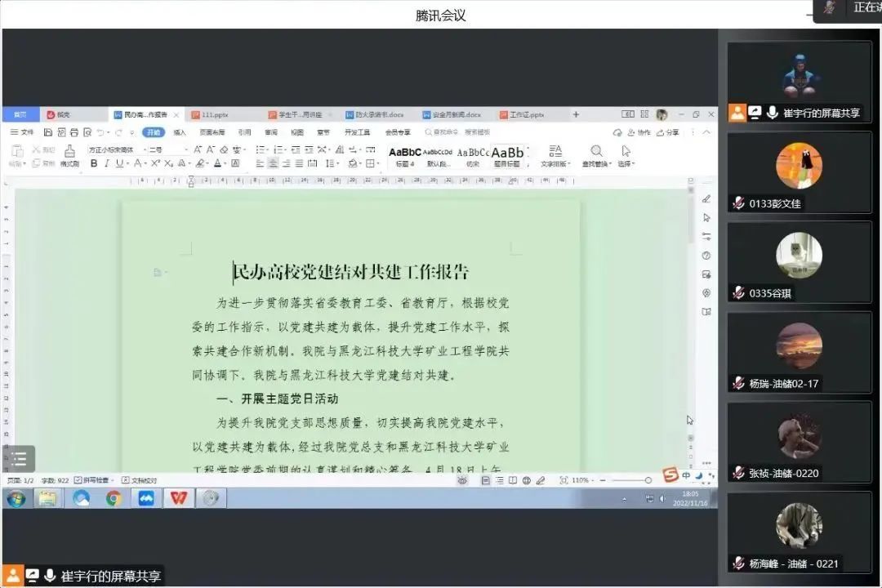Click the 协作 (Collaborate) button

pyautogui.click(x=640, y=132)
